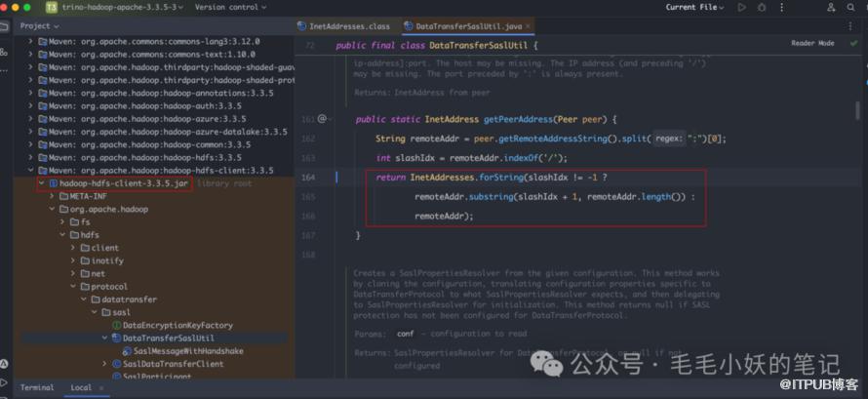Select the Local terminal tab
This screenshot has height=399, width=868.
pos(81,387)
